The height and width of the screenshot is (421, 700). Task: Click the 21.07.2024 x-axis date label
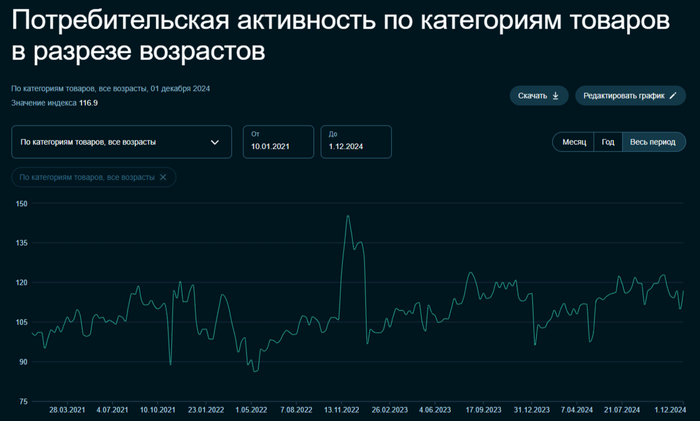622,410
